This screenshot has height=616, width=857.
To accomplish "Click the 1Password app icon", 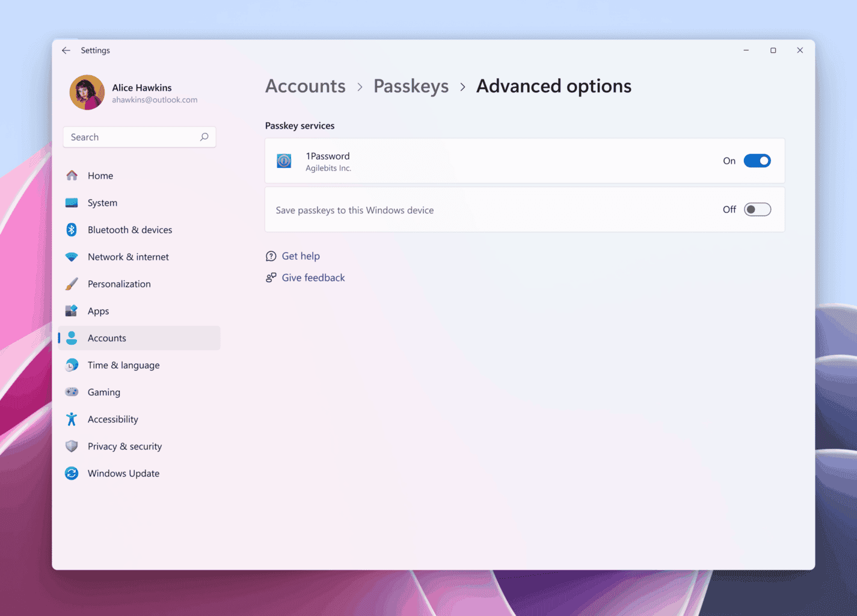I will (284, 161).
